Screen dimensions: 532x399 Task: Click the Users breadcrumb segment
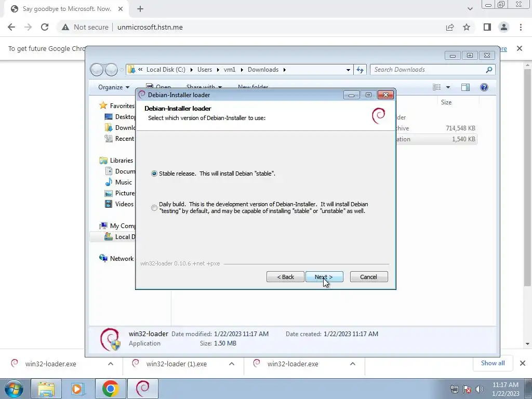pos(205,70)
